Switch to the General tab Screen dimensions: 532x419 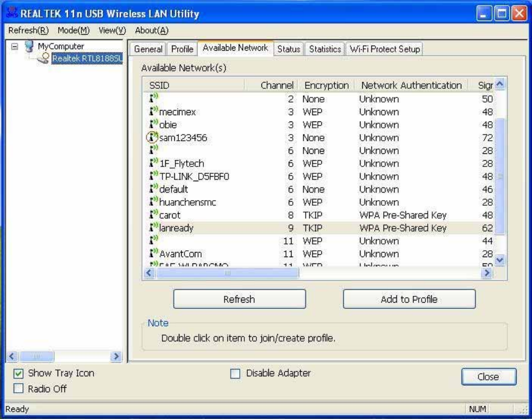(148, 49)
